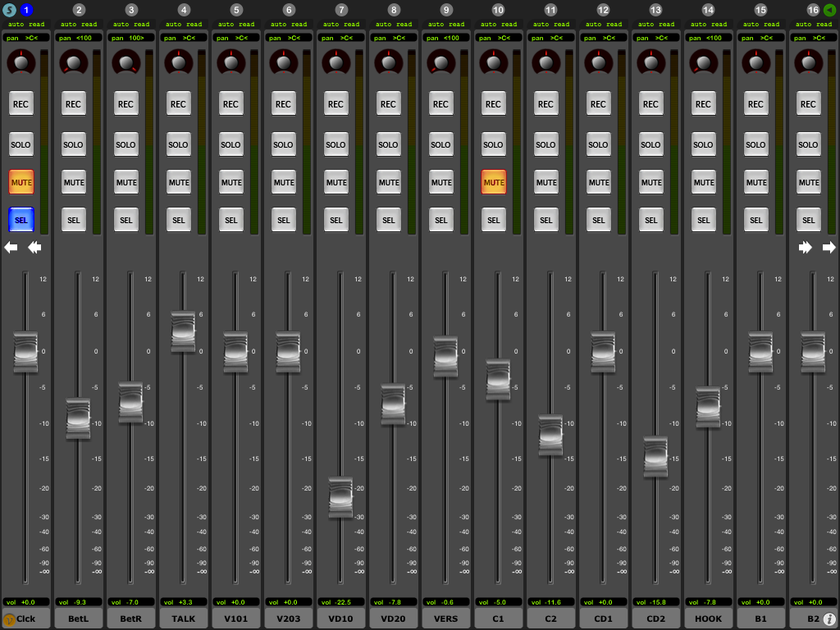Image resolution: width=840 pixels, height=630 pixels.
Task: Unmute the C1 channel
Action: click(x=493, y=182)
